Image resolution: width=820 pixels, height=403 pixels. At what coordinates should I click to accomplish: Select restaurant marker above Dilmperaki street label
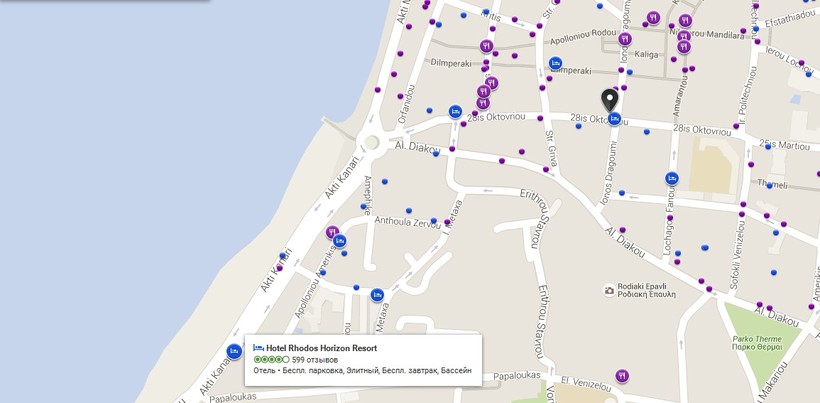[486, 46]
